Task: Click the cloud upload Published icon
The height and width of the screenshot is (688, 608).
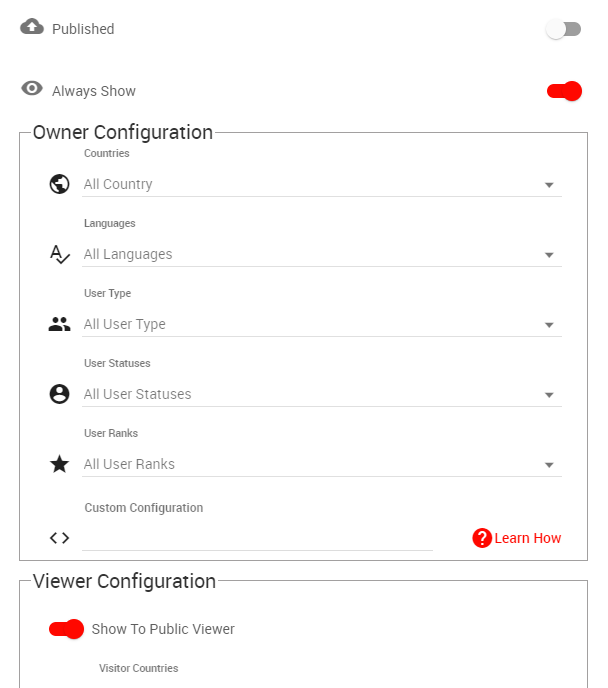Action: (x=32, y=28)
